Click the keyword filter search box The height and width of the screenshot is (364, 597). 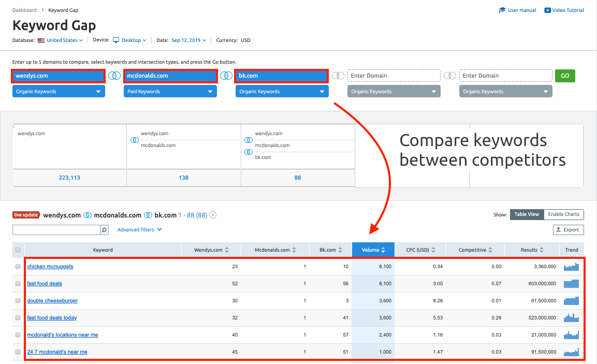56,229
